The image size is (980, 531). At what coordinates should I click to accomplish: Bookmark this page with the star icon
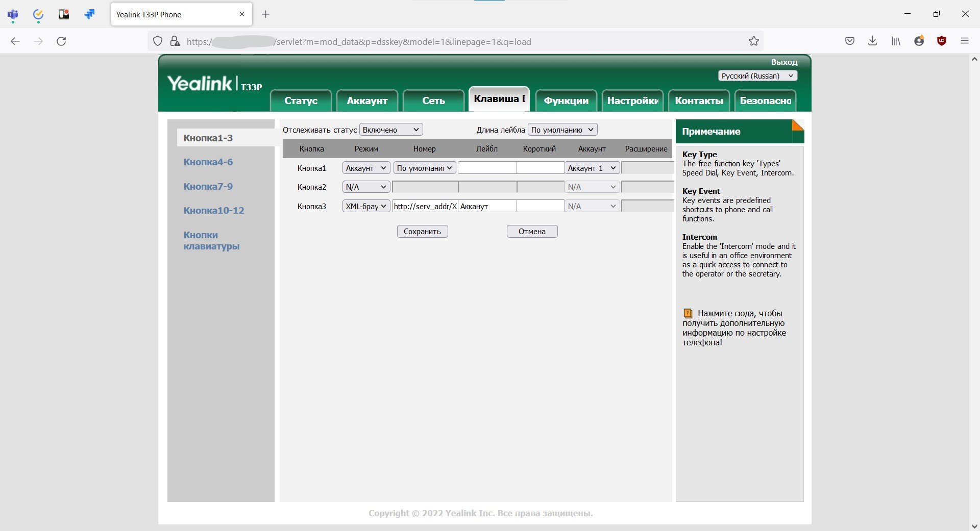point(754,41)
